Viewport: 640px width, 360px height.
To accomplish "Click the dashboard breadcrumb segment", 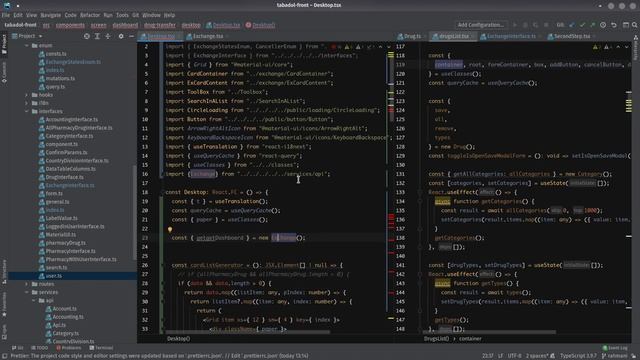I will pos(125,25).
